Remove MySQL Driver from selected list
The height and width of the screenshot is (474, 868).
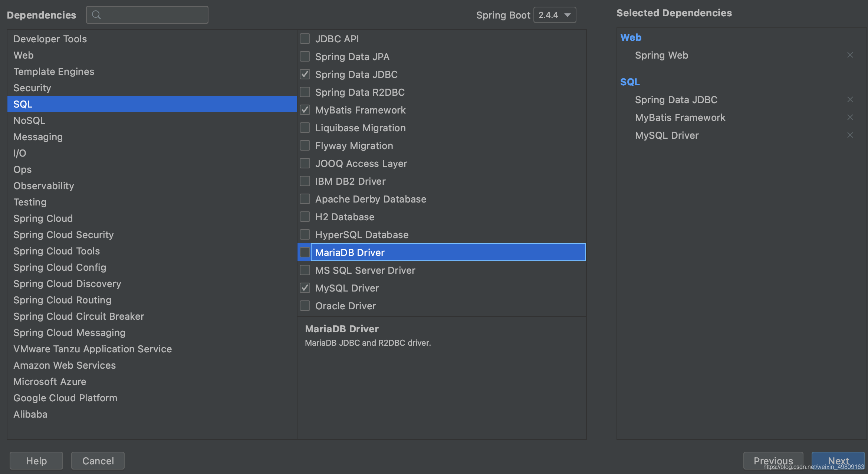point(850,135)
